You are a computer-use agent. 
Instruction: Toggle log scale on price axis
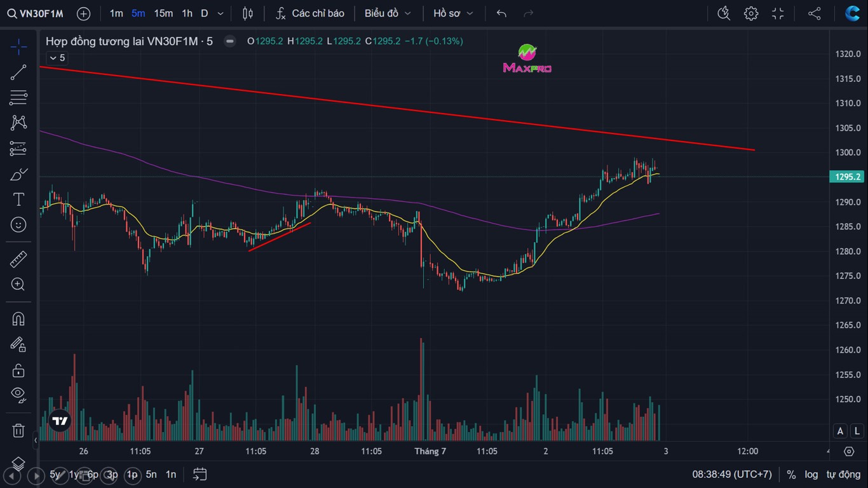[811, 475]
